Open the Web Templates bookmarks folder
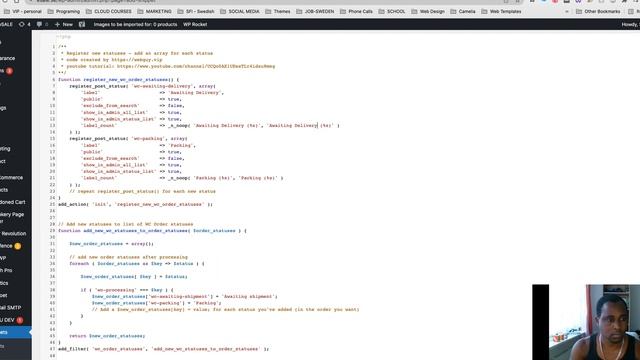This screenshot has height=360, width=640. tap(502, 11)
